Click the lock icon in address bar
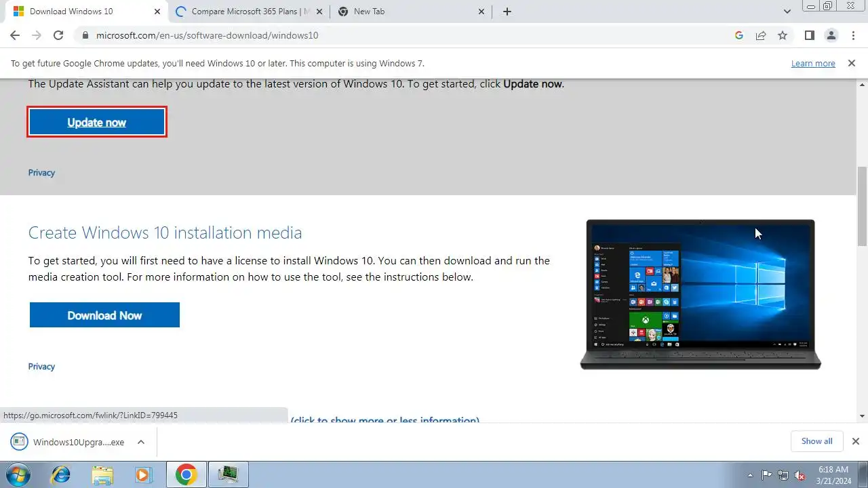This screenshot has width=868, height=488. (85, 35)
